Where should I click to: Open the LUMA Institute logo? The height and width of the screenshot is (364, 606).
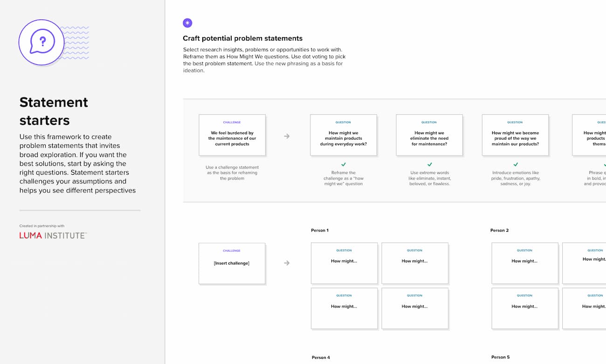(52, 235)
